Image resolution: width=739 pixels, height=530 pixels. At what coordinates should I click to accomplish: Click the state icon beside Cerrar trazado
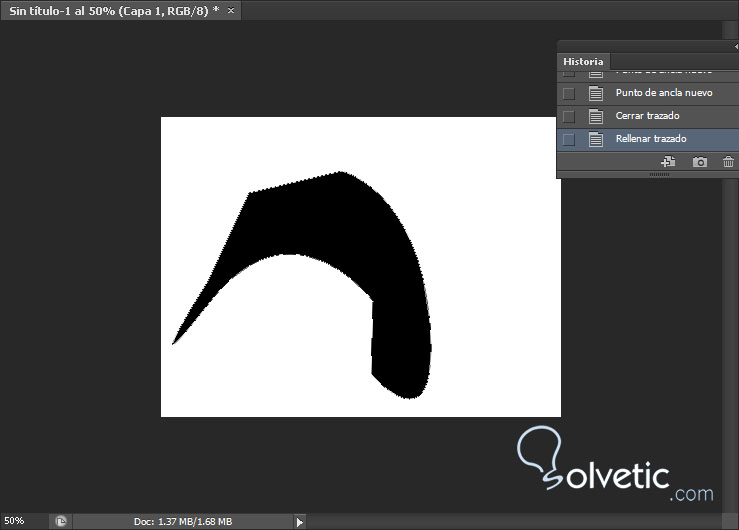pyautogui.click(x=596, y=116)
